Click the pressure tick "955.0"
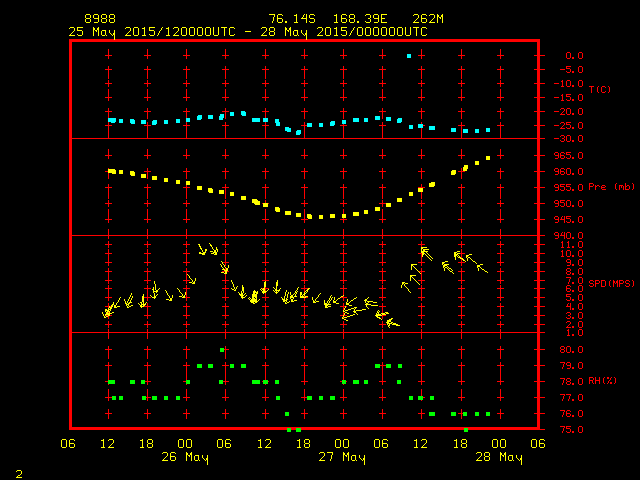 tap(569, 188)
